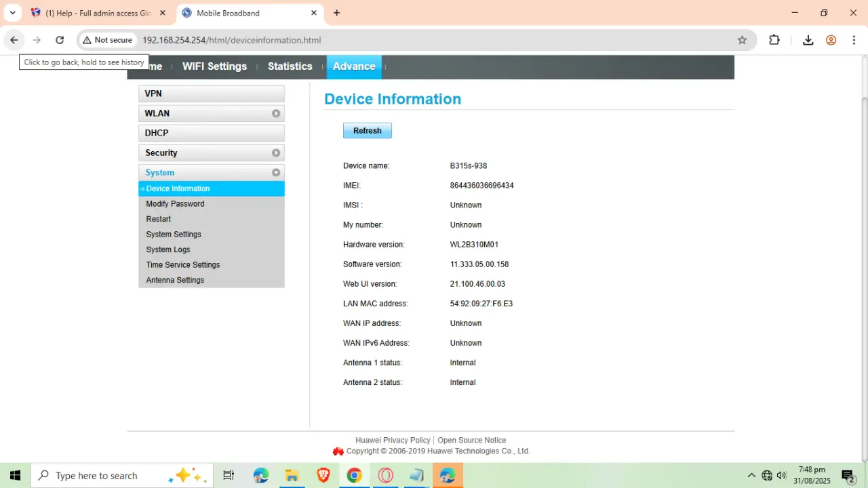868x488 pixels.
Task: Click the taskbar search box
Action: tap(122, 475)
